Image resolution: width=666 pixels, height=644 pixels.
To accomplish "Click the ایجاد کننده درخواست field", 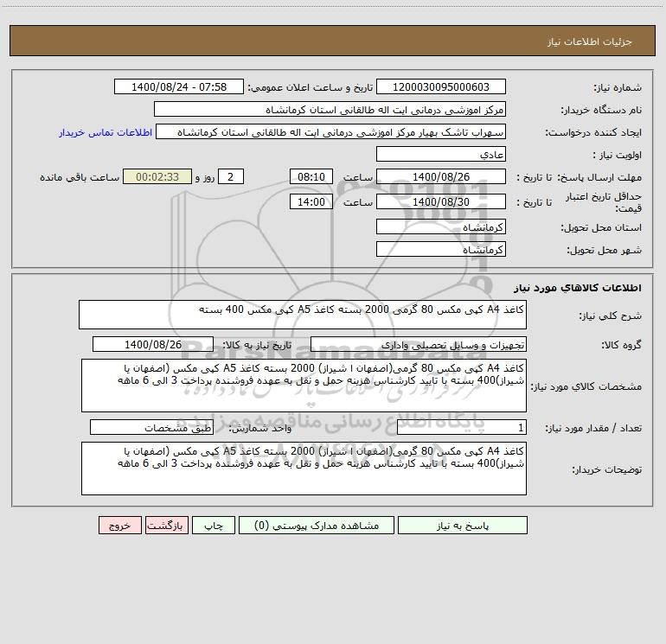I will (x=331, y=131).
